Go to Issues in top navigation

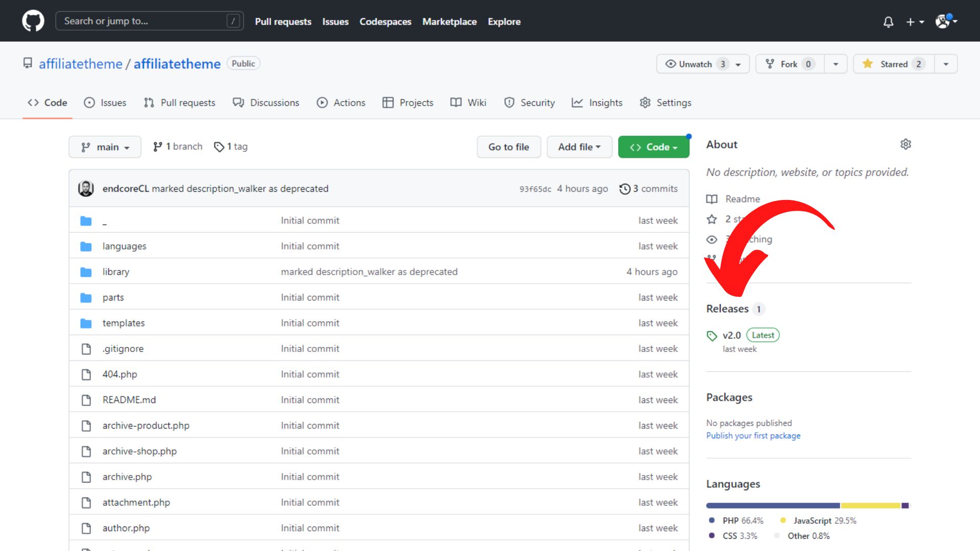(x=335, y=21)
